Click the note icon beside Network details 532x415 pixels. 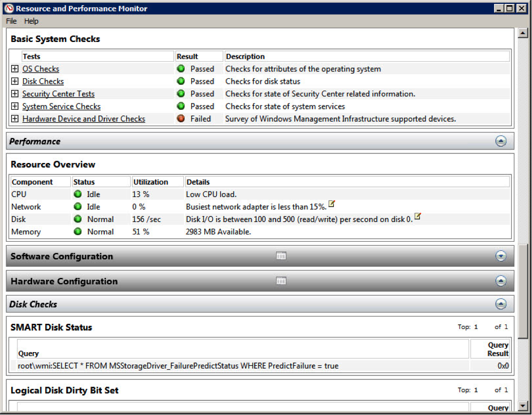tap(332, 204)
